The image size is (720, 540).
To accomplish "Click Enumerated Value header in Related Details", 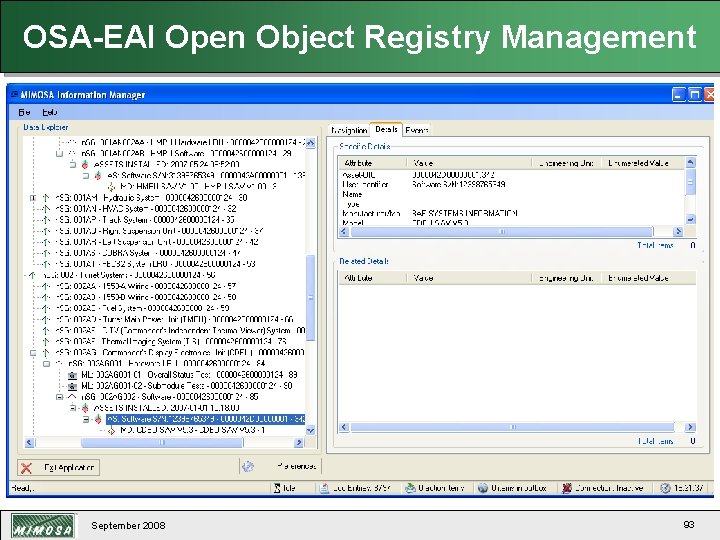I will pyautogui.click(x=648, y=278).
